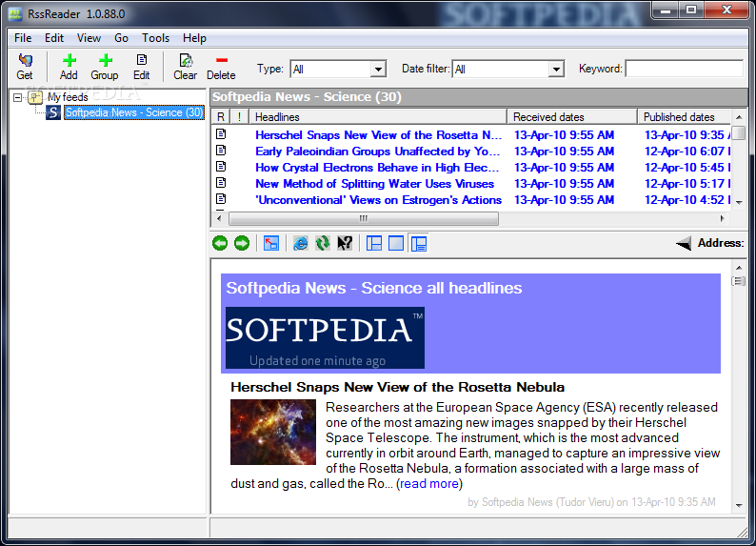756x546 pixels.
Task: Click the document icon for Crystal Electrons row
Action: (221, 167)
